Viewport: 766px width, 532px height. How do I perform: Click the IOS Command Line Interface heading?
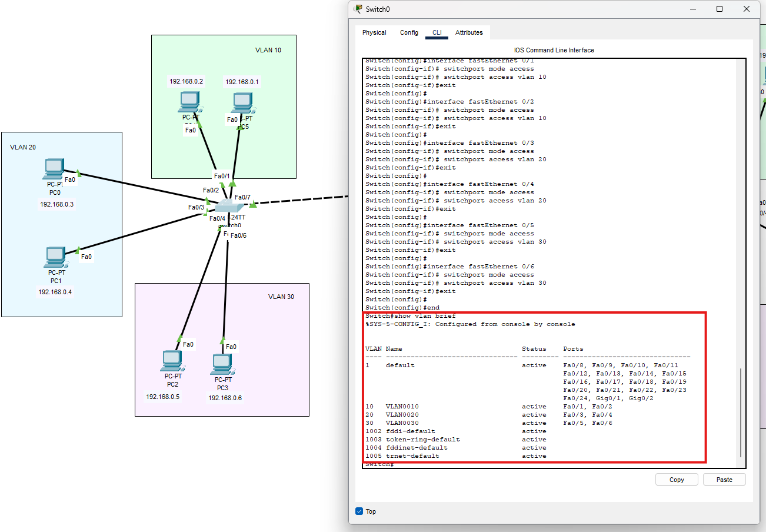(x=554, y=50)
